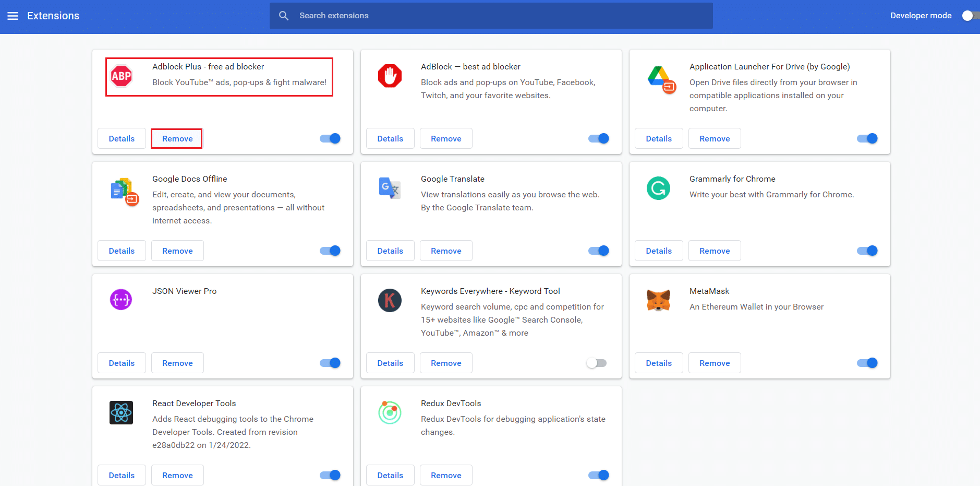This screenshot has width=980, height=486.
Task: Open Details for Adblock Plus
Action: [x=122, y=138]
